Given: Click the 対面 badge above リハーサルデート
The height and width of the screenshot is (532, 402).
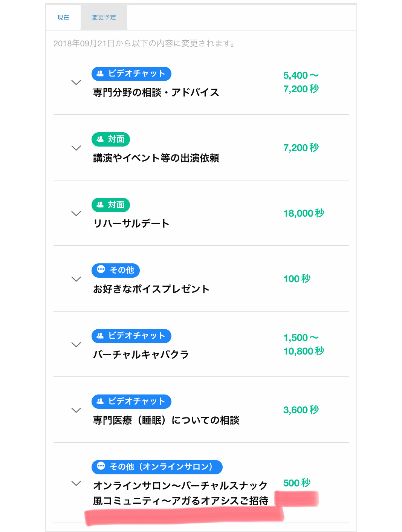Looking at the screenshot, I should click(x=111, y=205).
